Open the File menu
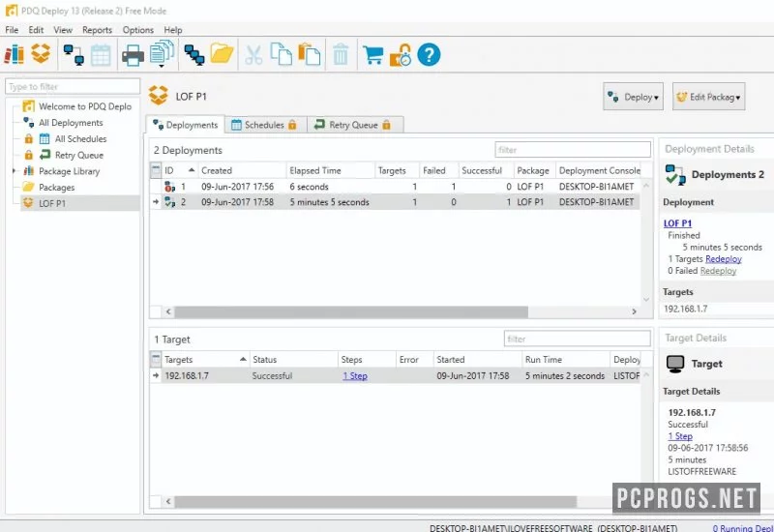This screenshot has width=774, height=532. click(x=12, y=30)
